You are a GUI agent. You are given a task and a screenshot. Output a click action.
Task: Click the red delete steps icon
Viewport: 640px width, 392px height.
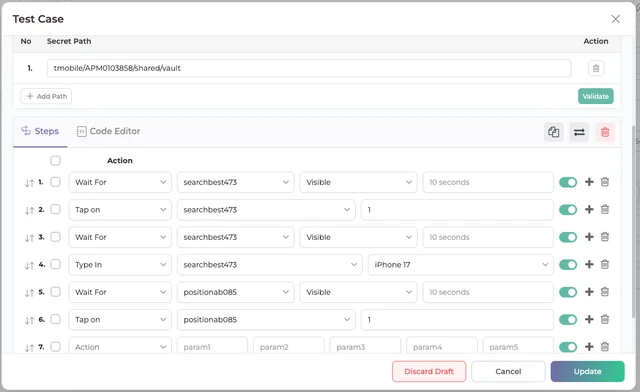point(604,132)
